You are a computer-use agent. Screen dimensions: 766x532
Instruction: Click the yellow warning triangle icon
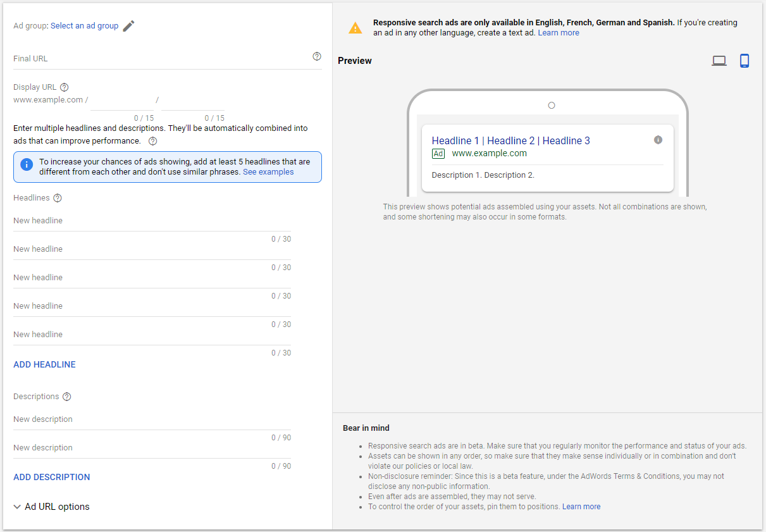pos(355,28)
